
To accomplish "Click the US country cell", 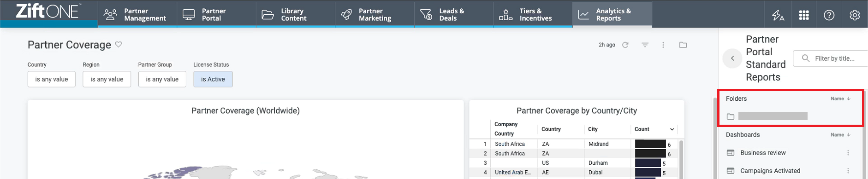I will pyautogui.click(x=561, y=163).
